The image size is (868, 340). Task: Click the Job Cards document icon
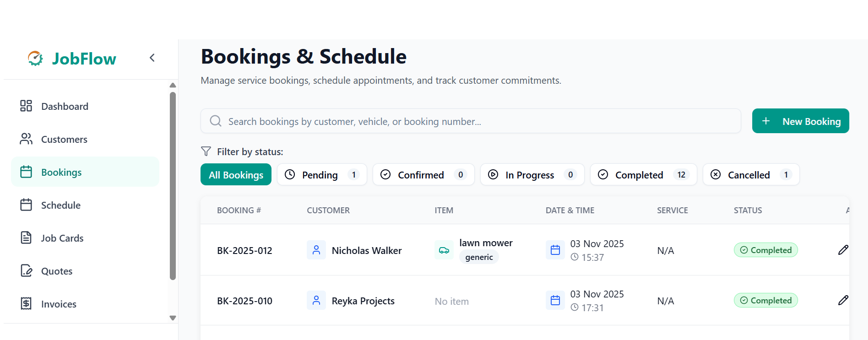(x=26, y=237)
